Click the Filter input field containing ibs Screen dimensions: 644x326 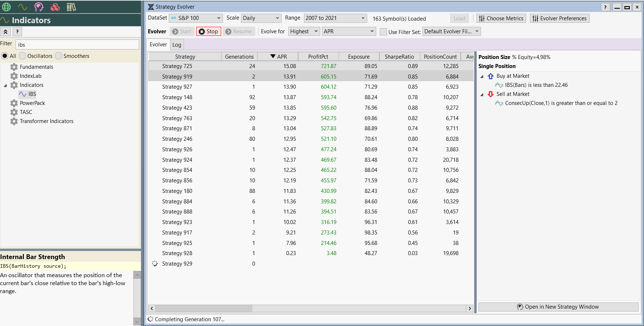(77, 44)
